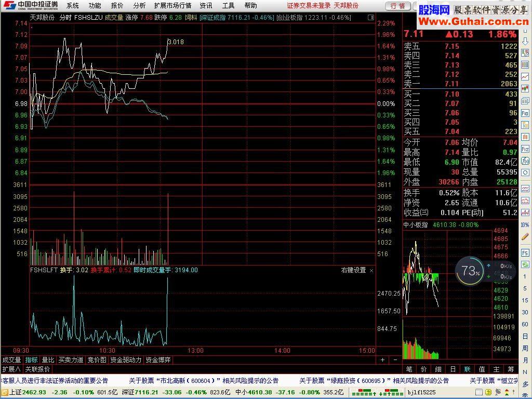Select the 关联报价 tab
The image size is (532, 399).
pos(37,369)
